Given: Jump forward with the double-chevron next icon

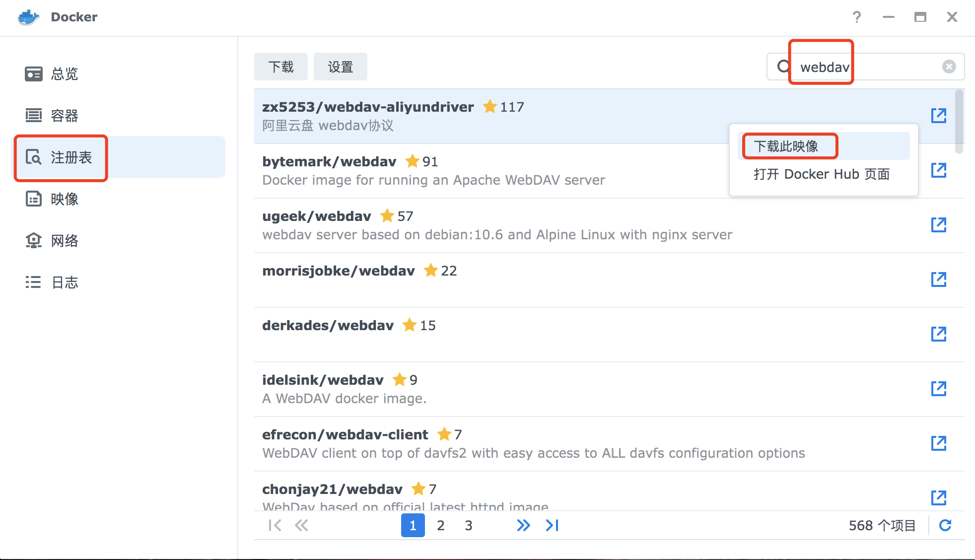Looking at the screenshot, I should pyautogui.click(x=523, y=525).
